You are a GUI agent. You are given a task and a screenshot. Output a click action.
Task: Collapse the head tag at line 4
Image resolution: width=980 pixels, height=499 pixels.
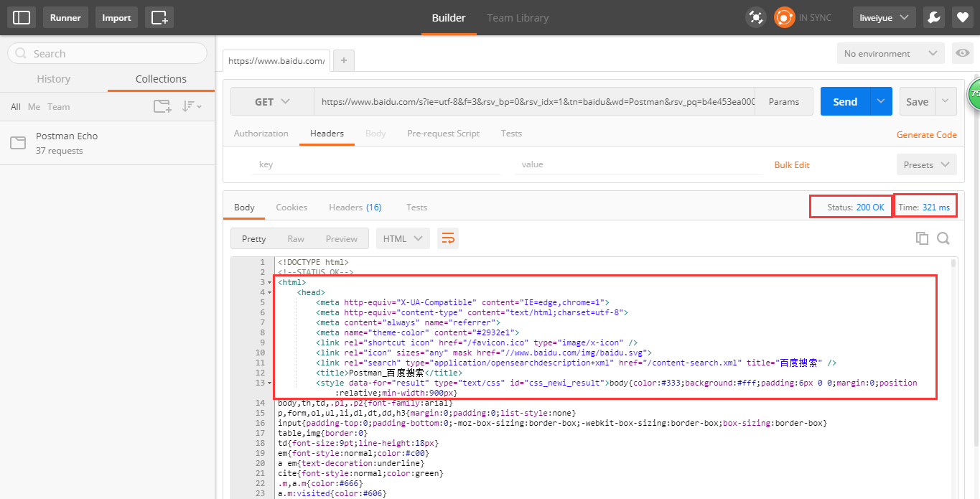[269, 293]
